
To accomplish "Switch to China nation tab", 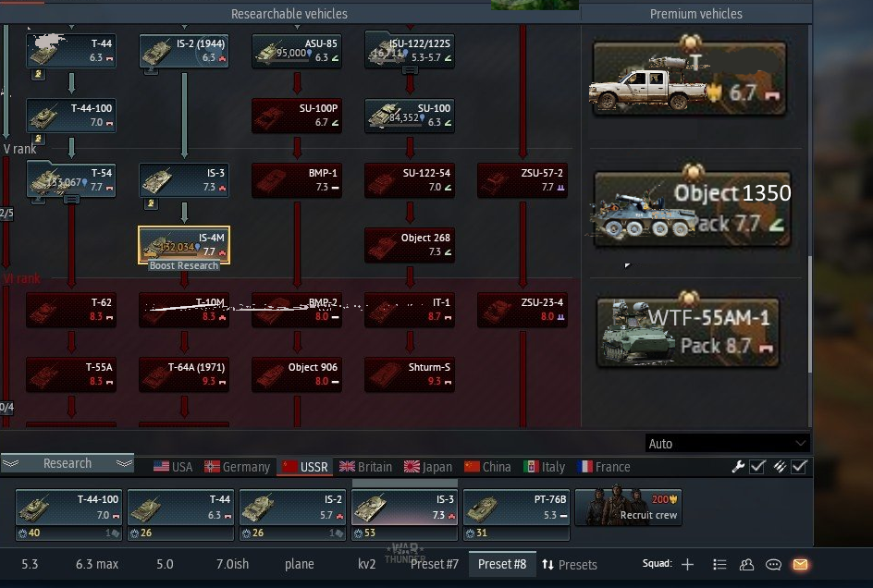I will 487,467.
